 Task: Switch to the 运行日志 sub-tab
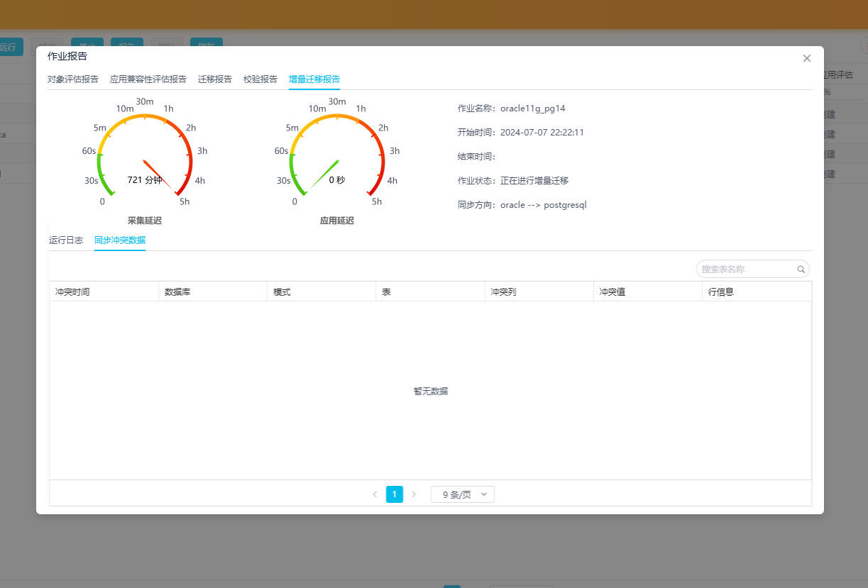click(66, 240)
